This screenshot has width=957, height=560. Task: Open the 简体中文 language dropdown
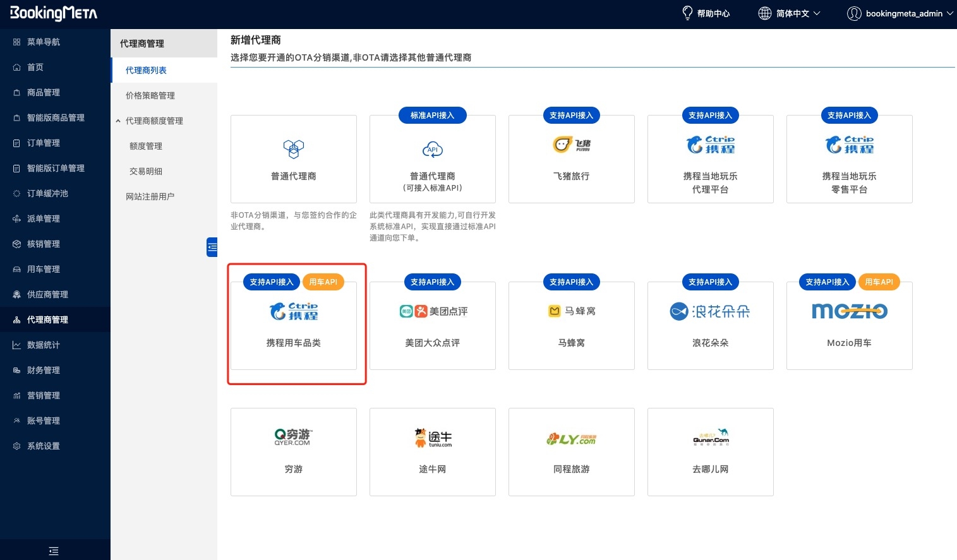coord(790,13)
